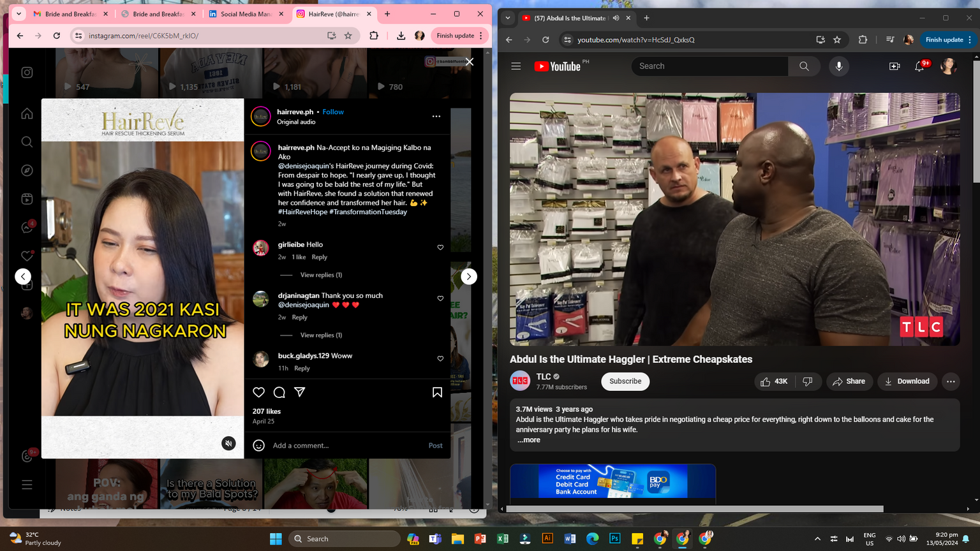Like the Abdul Haggler video
The image size is (980, 551).
tap(775, 381)
